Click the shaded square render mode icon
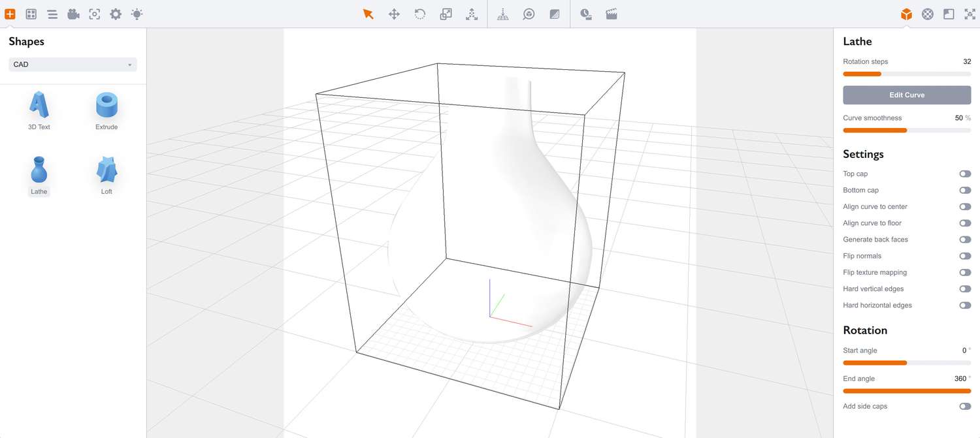The image size is (980, 438). coord(555,14)
